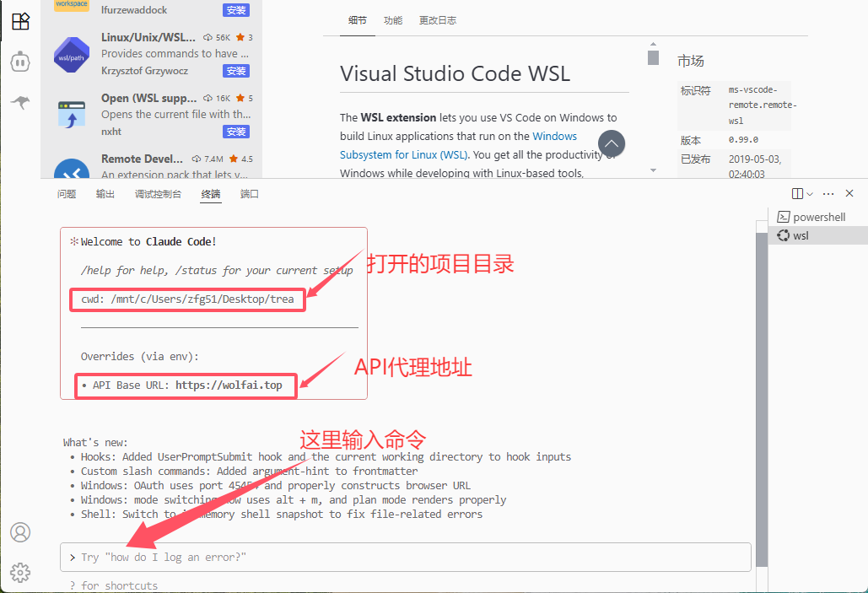Close the terminal panel
The width and height of the screenshot is (868, 593).
tap(849, 193)
